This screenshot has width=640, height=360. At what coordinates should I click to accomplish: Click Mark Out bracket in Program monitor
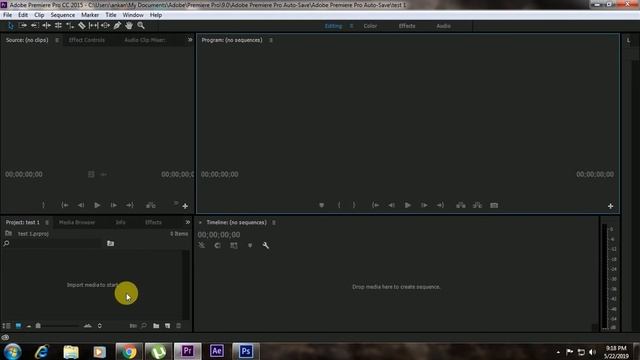coord(354,205)
